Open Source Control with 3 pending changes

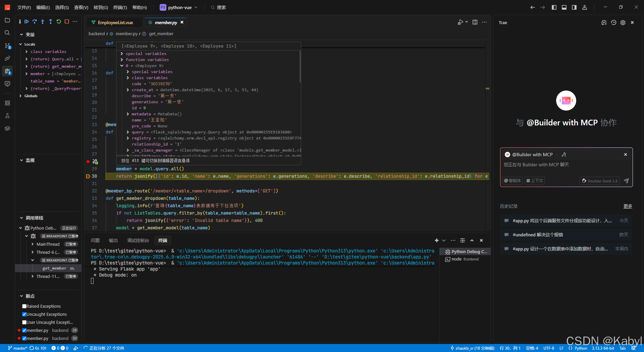coord(7,45)
